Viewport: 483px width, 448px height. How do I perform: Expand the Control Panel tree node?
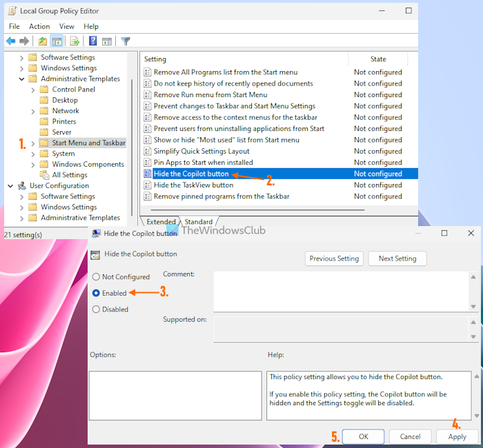[x=33, y=90]
